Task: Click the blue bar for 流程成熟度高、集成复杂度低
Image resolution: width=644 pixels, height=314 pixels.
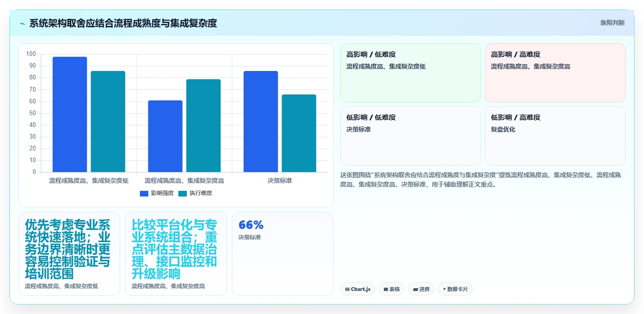Action: point(69,114)
